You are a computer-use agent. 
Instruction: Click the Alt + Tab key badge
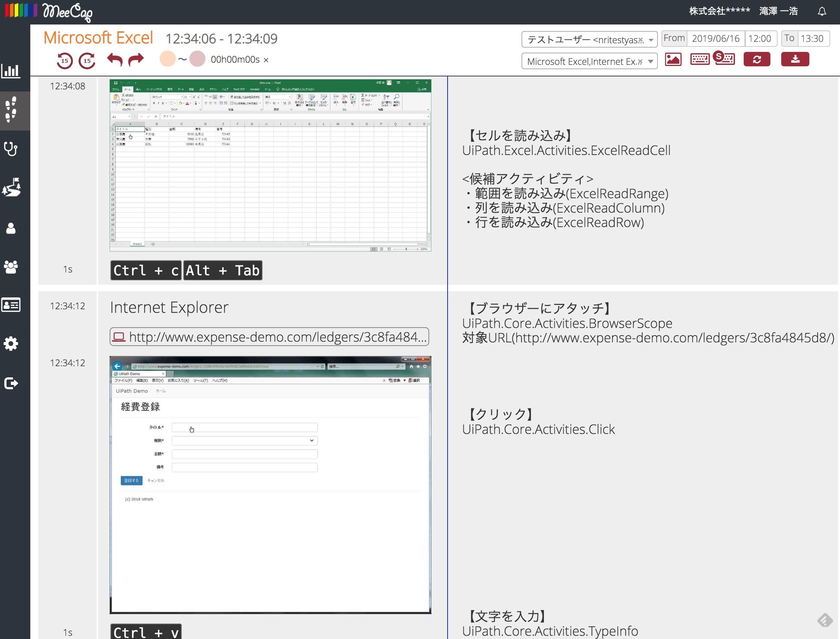[x=223, y=270]
